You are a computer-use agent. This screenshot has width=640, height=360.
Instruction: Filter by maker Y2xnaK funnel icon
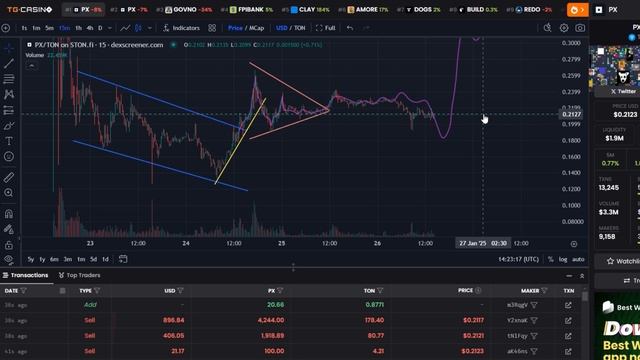click(534, 320)
